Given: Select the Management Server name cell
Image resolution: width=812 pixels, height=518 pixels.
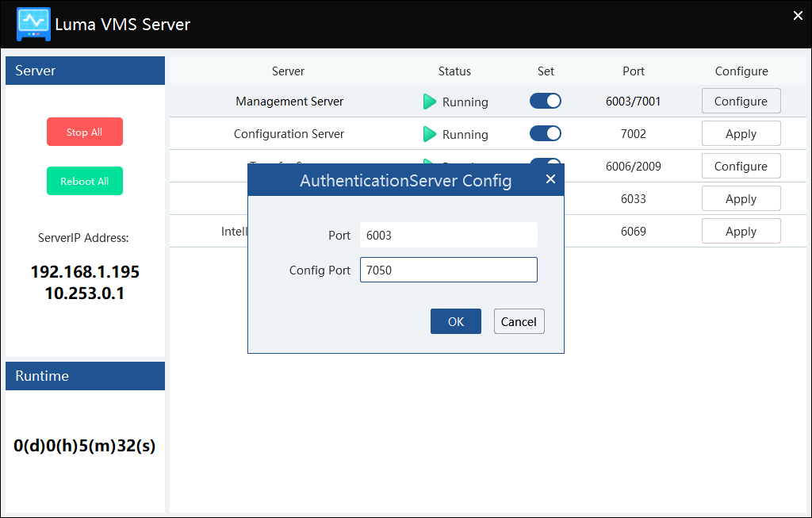Looking at the screenshot, I should 289,102.
